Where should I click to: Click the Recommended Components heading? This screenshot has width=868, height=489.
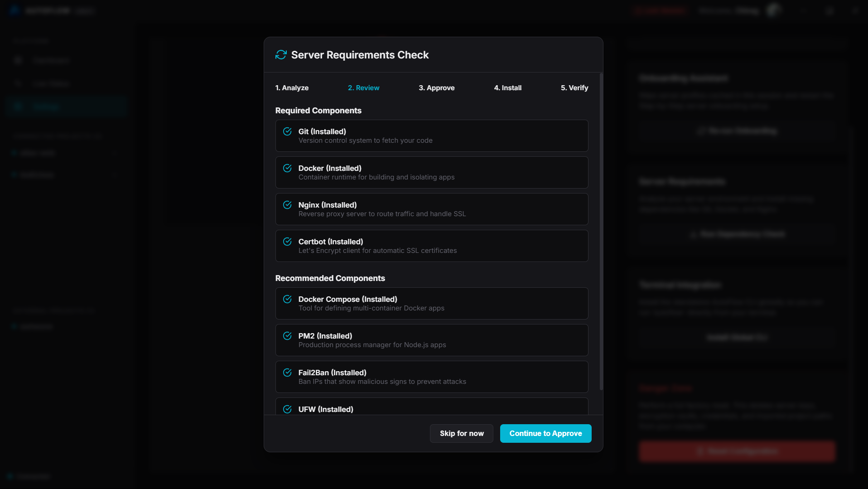coord(330,278)
